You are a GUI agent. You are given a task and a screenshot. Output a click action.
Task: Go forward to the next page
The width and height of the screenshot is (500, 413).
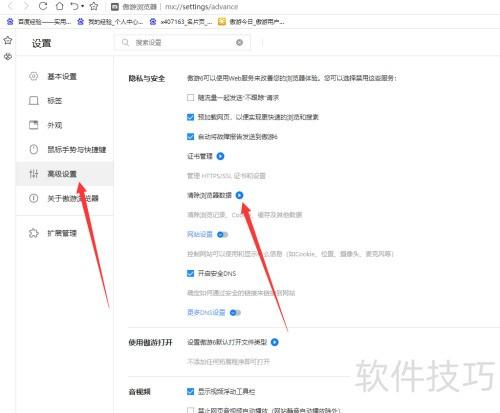coord(26,6)
